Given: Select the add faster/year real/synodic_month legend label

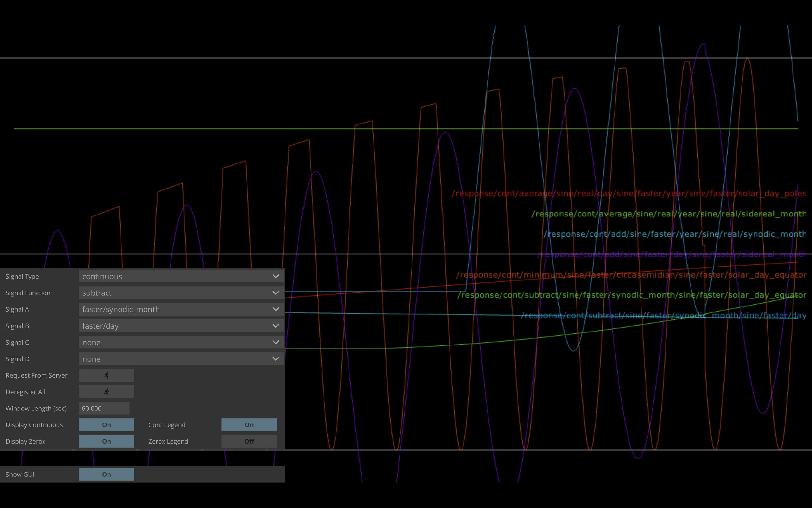Looking at the screenshot, I should (x=675, y=234).
